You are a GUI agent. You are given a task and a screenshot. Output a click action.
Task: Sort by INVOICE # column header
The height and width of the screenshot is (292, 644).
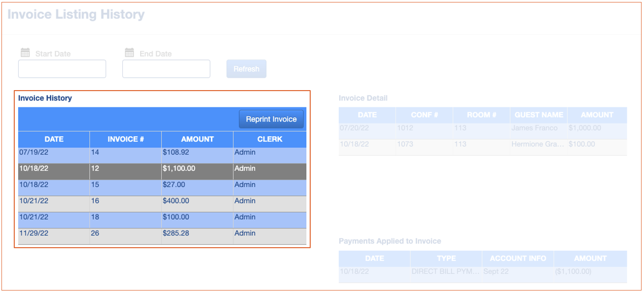click(125, 139)
